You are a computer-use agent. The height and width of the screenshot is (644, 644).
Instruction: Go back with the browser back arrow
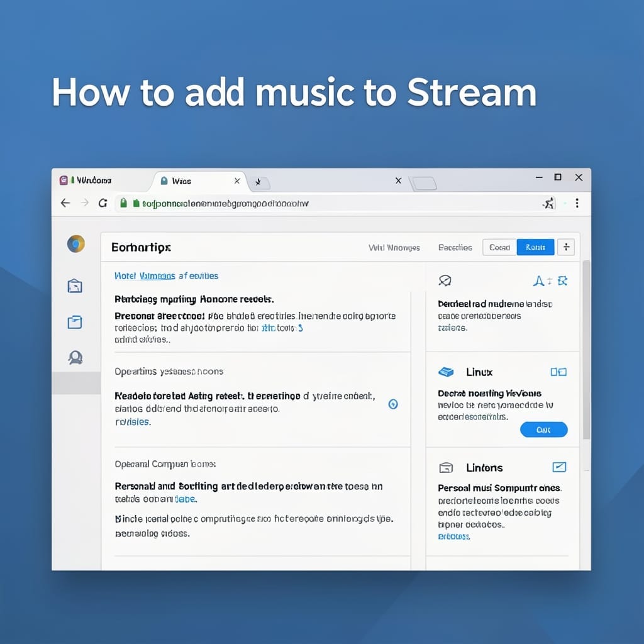(65, 203)
